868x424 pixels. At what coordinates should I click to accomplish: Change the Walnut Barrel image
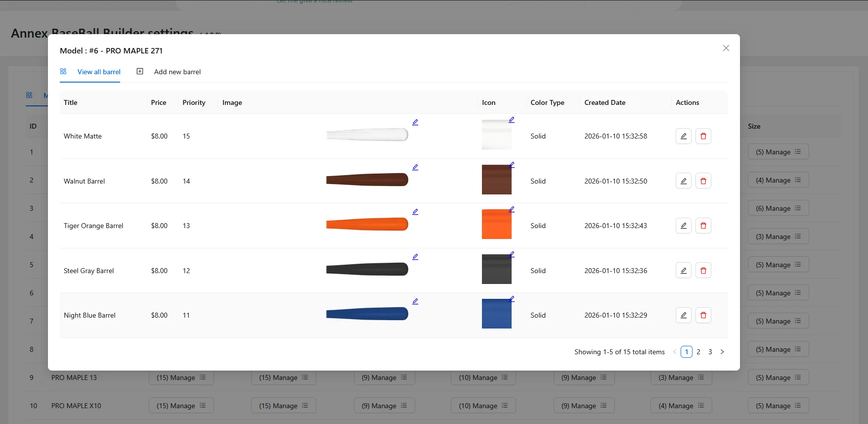(x=415, y=167)
